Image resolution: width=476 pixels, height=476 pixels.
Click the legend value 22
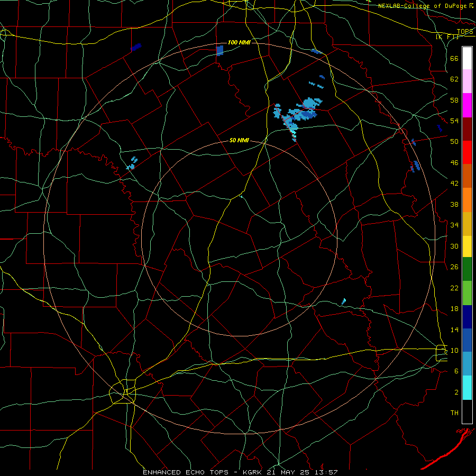(x=454, y=288)
